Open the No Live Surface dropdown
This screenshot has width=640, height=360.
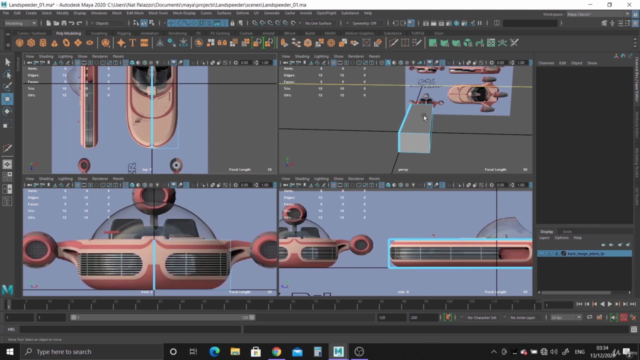coord(320,23)
